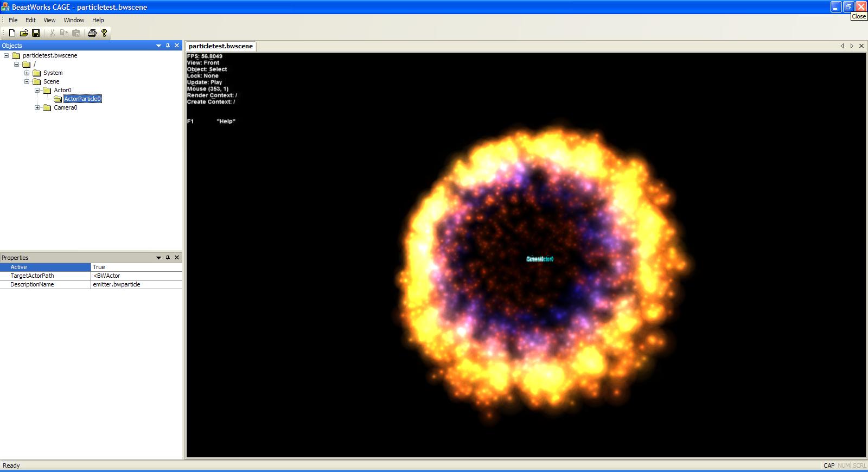Click the DescriptionName value emitter.bwparticle
The image size is (868, 472).
pyautogui.click(x=136, y=284)
